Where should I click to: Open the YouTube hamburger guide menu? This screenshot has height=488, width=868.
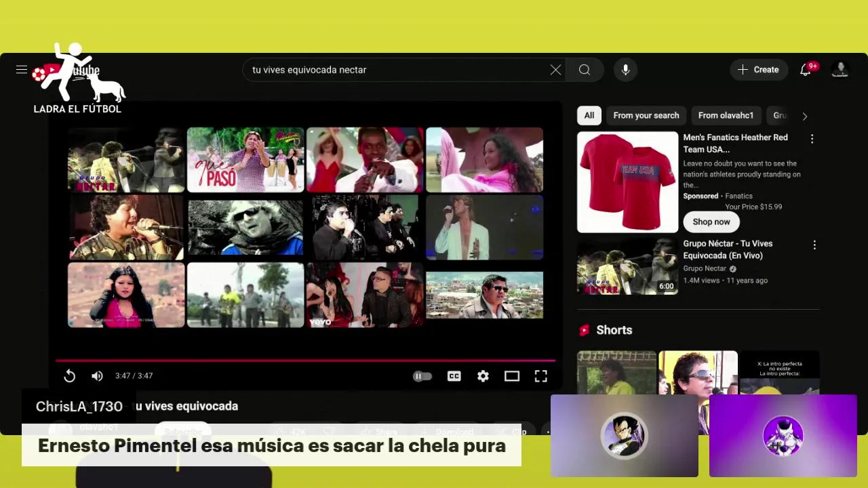pos(22,70)
